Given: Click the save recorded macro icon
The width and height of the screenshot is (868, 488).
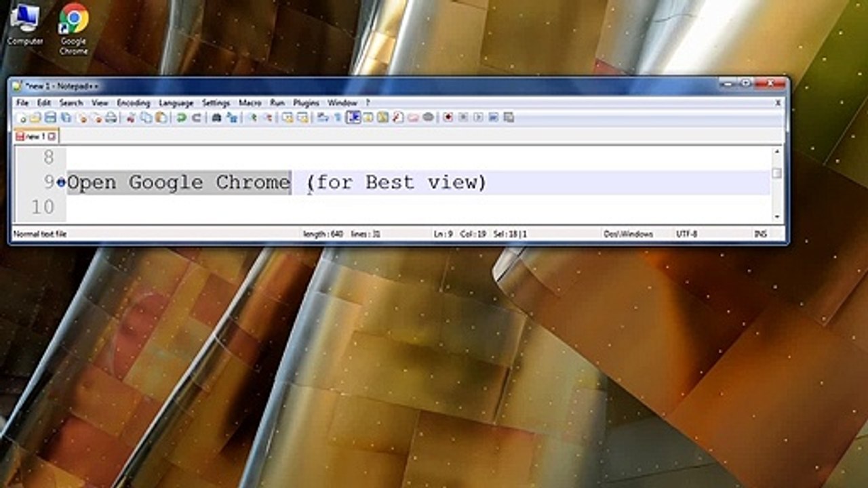Looking at the screenshot, I should pos(508,117).
